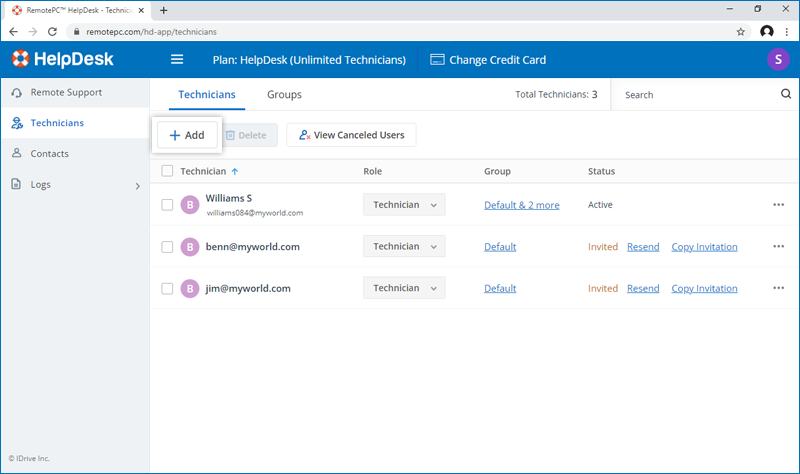Select all technicians with header checkbox

[167, 171]
